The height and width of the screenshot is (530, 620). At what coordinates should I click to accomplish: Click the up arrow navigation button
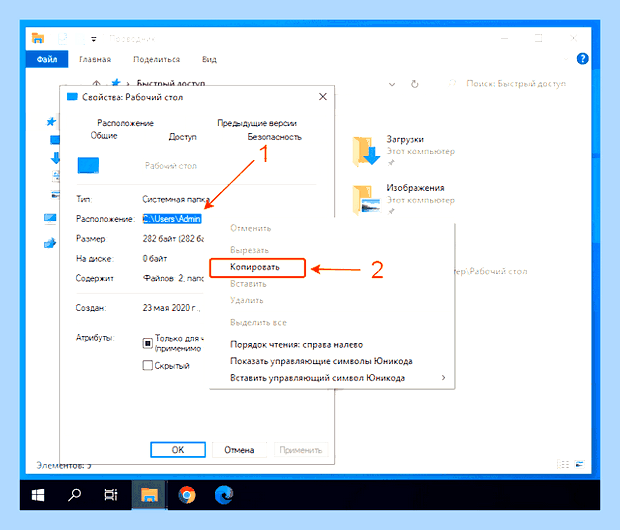(96, 83)
